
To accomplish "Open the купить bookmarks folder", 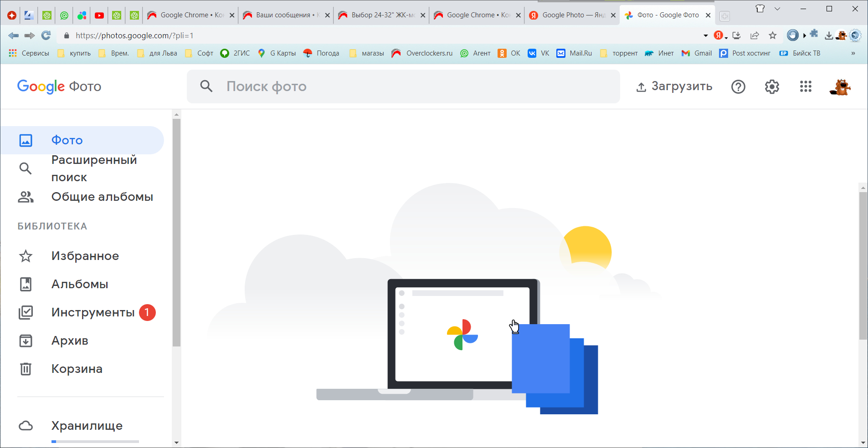I will point(74,53).
